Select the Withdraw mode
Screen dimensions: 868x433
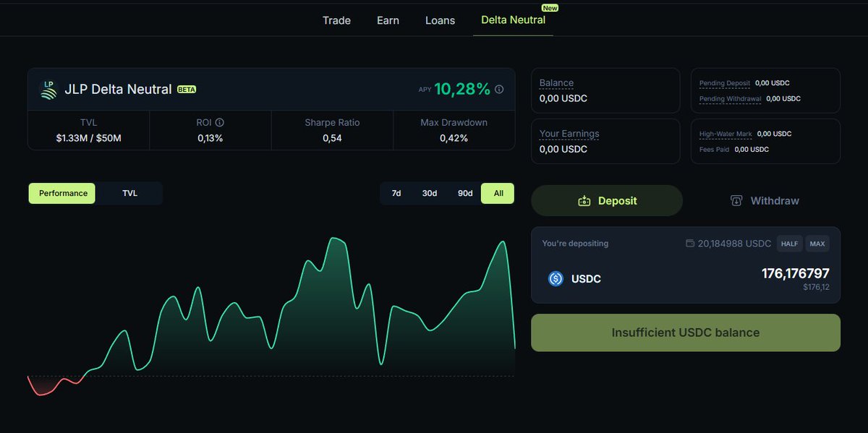click(x=764, y=200)
